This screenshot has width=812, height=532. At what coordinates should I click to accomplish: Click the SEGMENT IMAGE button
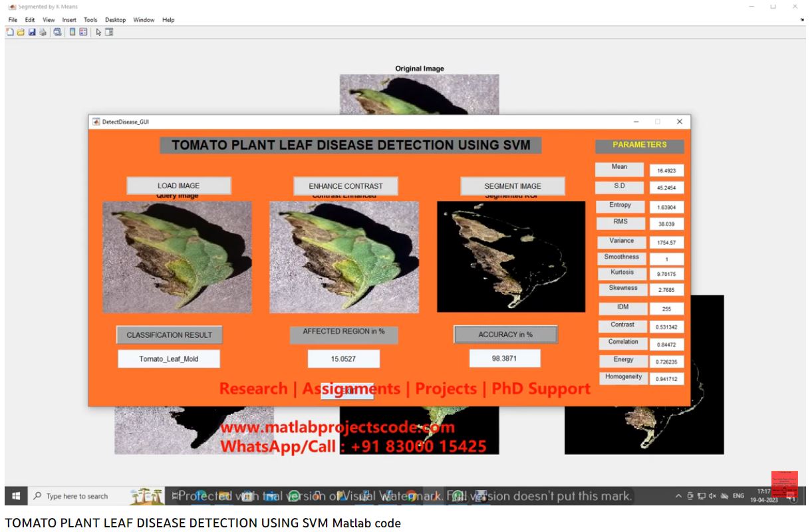(513, 186)
